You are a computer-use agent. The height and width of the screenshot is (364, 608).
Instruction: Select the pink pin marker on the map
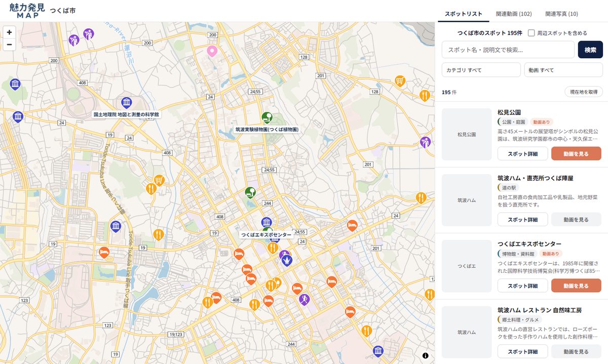pos(212,51)
